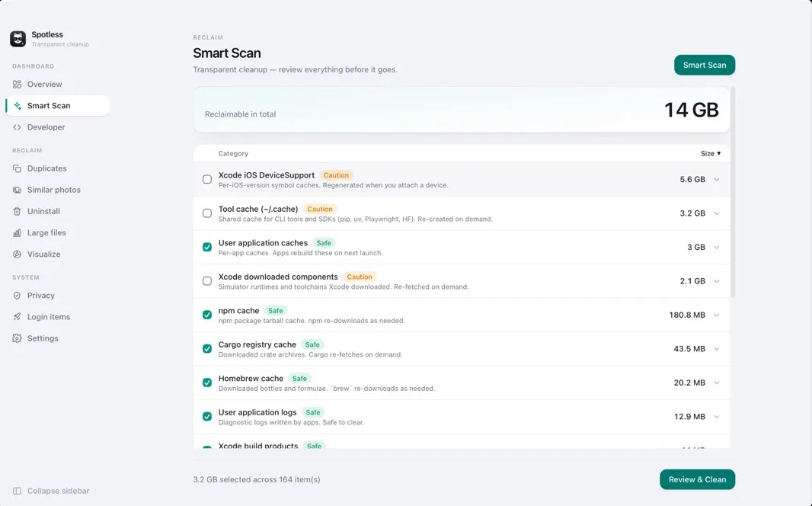Click the Large files bar chart icon
The height and width of the screenshot is (506, 812).
click(17, 233)
